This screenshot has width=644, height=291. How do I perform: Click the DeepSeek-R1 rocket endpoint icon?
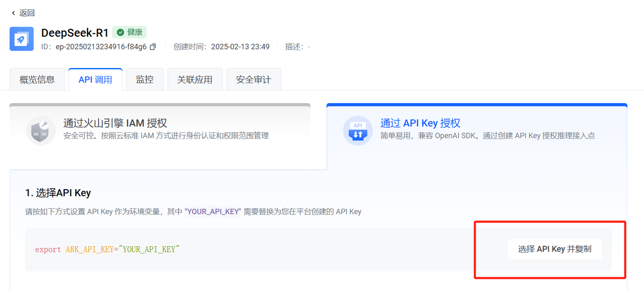click(x=21, y=39)
